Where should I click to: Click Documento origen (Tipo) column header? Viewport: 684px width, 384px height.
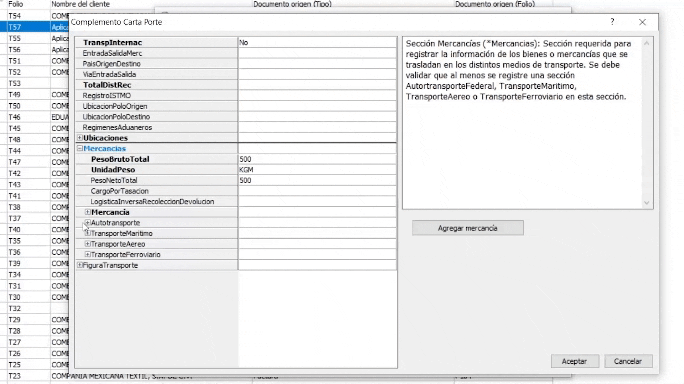[x=292, y=4]
